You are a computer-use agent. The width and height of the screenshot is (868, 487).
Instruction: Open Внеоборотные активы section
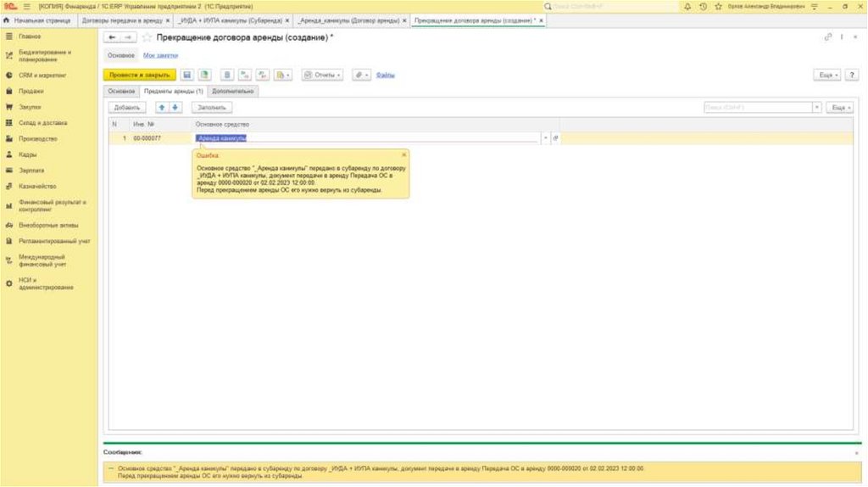point(48,226)
